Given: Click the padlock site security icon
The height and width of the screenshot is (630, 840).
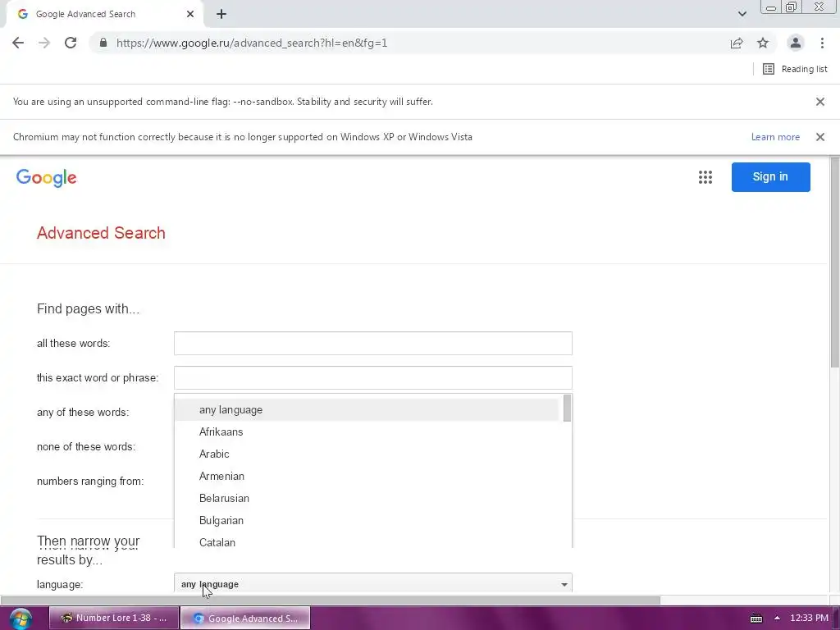Looking at the screenshot, I should click(x=103, y=43).
